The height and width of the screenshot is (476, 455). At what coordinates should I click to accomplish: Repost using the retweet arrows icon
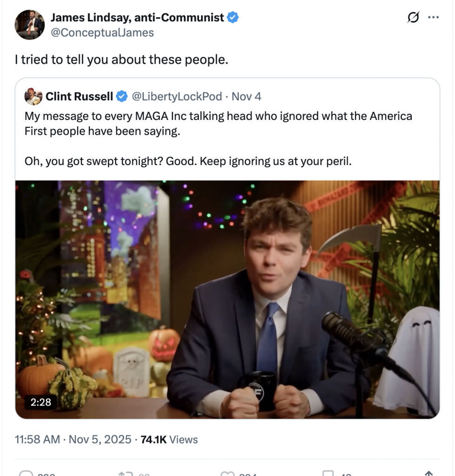pos(125,473)
